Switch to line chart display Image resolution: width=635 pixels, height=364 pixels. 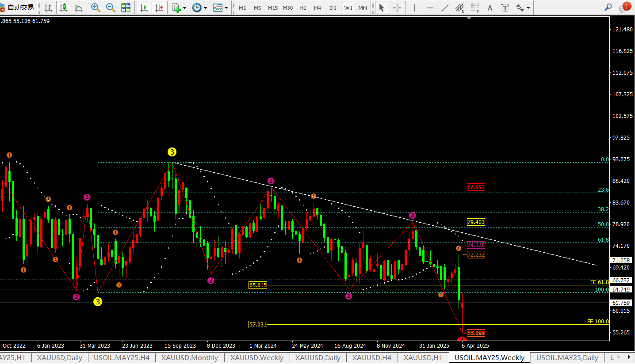(79, 8)
